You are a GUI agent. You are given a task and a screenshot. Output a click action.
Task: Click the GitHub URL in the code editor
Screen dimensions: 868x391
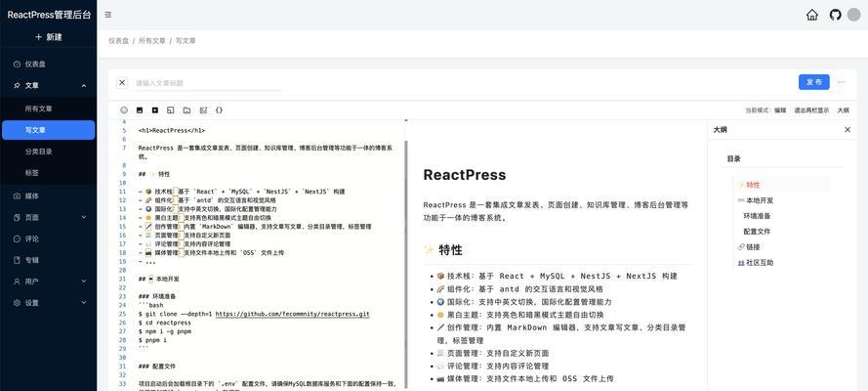292,314
